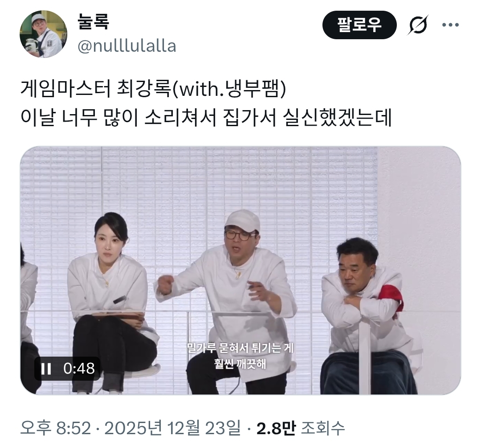Screen dimensions: 481x448
Task: Click the video subtitle 밀가루 묻혀서 튀기는 게
Action: (x=240, y=348)
